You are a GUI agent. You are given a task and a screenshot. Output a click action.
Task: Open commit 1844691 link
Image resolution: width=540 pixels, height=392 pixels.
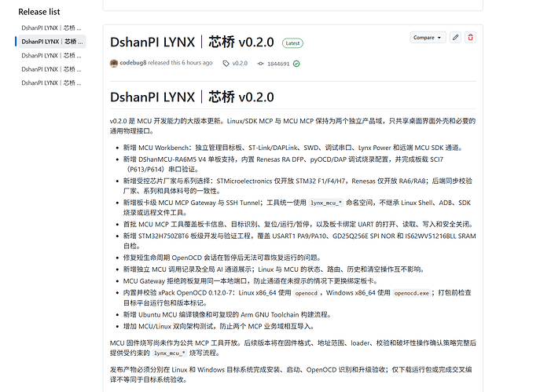(278, 64)
